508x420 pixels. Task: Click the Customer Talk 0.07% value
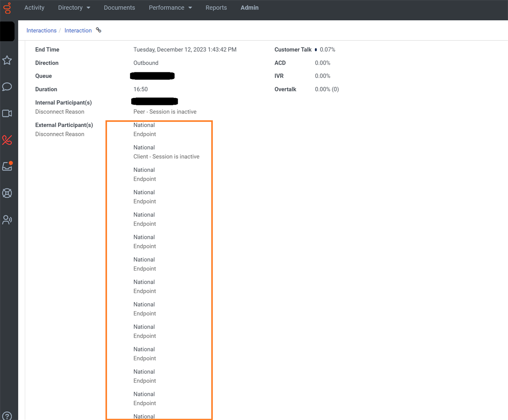coord(327,50)
